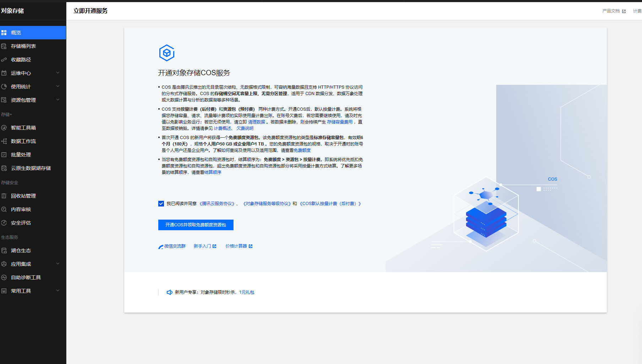Viewport: 642px width, 364px height.
Task: Expand the 使用统计 submenu arrow
Action: tap(58, 86)
